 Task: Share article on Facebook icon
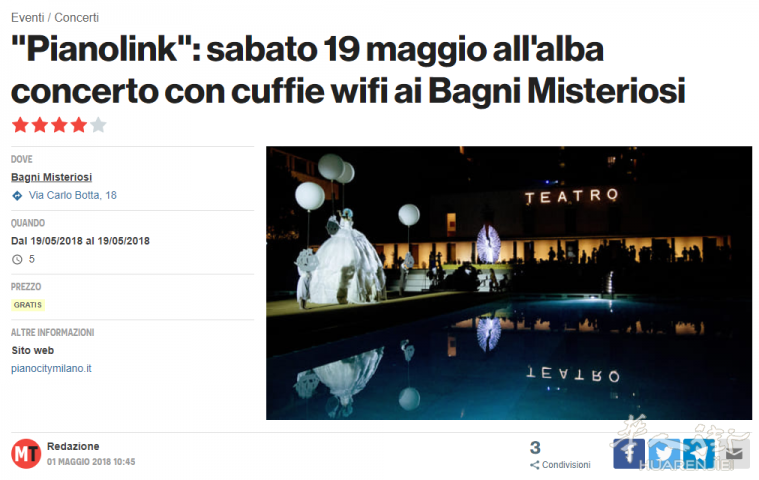pyautogui.click(x=629, y=453)
